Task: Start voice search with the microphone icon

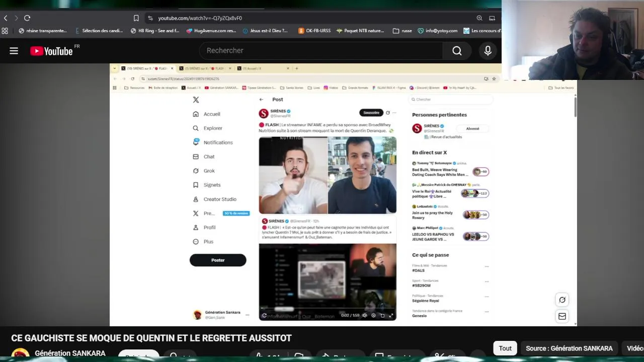Action: (488, 51)
